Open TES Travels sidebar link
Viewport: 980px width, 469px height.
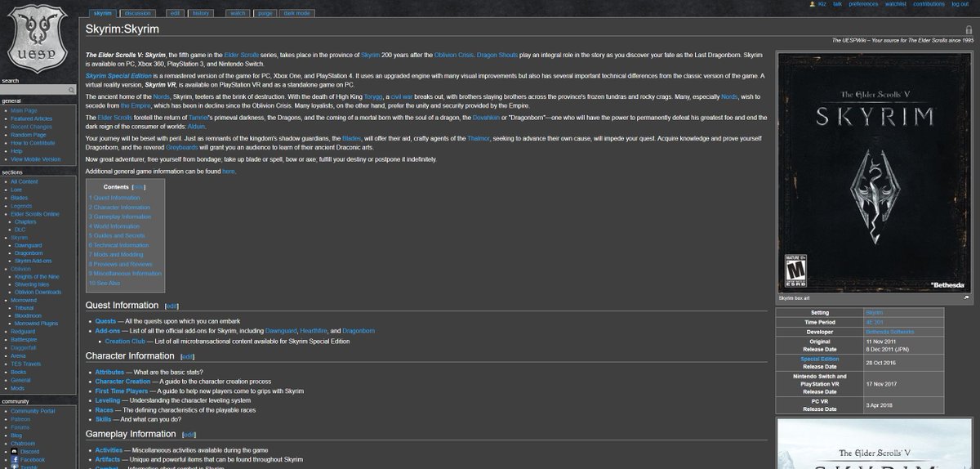(24, 363)
